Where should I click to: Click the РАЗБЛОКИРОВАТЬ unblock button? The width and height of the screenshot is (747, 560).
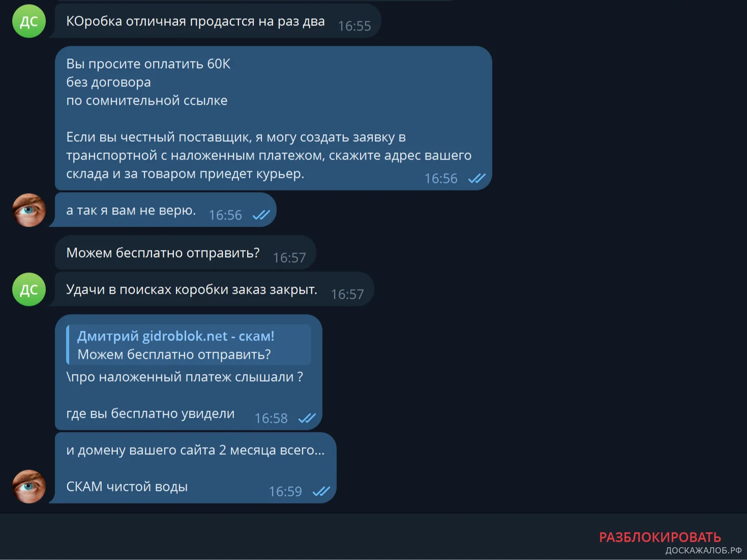[x=660, y=537]
